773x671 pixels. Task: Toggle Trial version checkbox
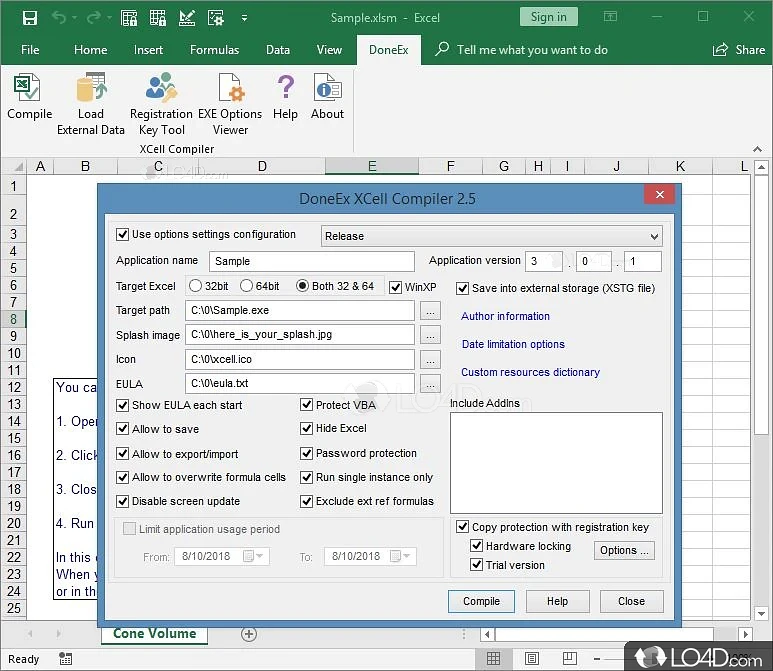coord(476,564)
